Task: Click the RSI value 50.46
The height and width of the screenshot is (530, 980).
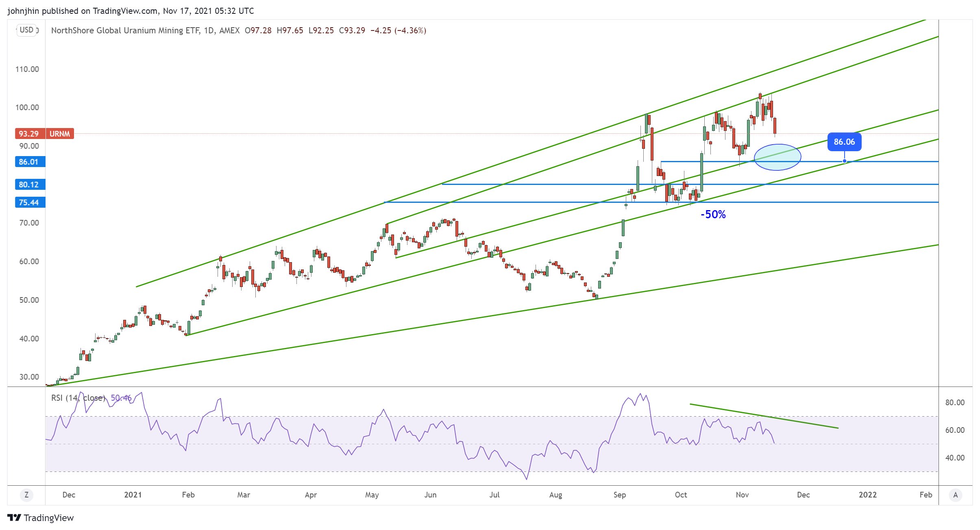Action: (x=121, y=398)
